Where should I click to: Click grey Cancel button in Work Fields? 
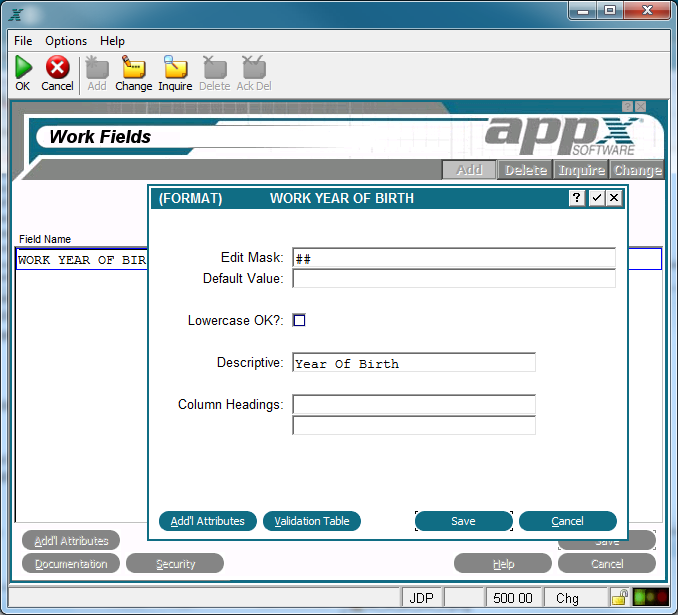(x=607, y=564)
